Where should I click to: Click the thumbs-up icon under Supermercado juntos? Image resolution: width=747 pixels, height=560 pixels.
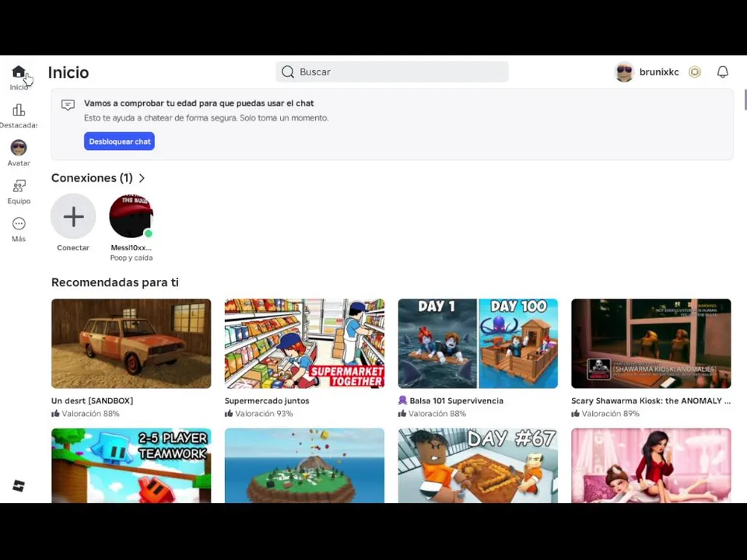pos(229,413)
